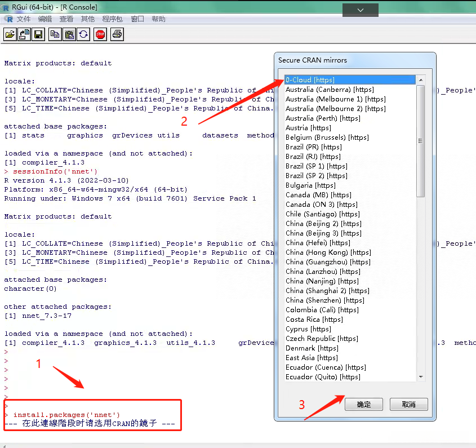Cancel the mirror dialog with 取消
This screenshot has height=448, width=476.
tap(408, 404)
